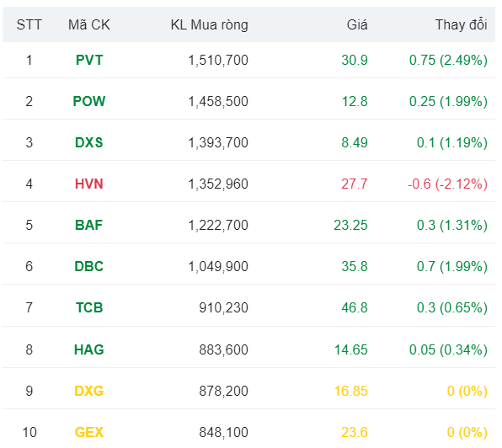Click HAG price 14.65

click(351, 349)
